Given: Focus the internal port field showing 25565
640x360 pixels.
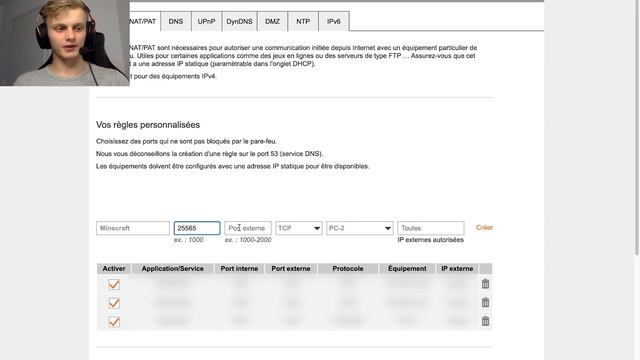Looking at the screenshot, I should coord(197,228).
